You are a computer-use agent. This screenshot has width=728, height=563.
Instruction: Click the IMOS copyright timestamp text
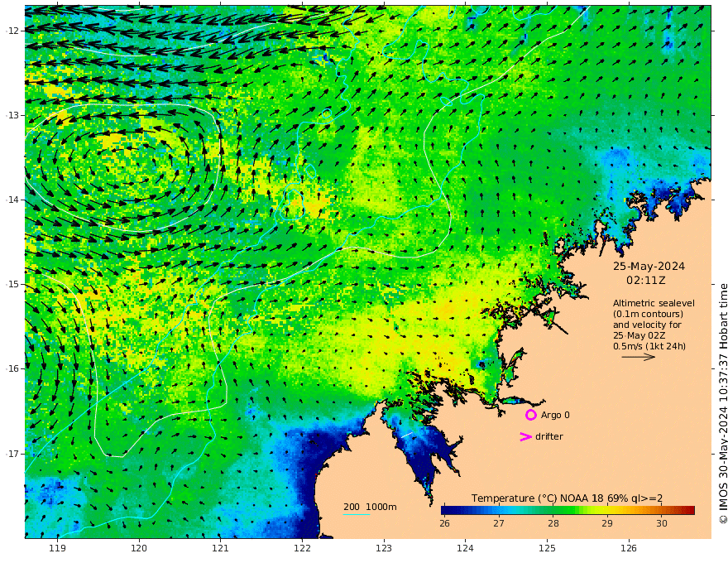pos(723,404)
